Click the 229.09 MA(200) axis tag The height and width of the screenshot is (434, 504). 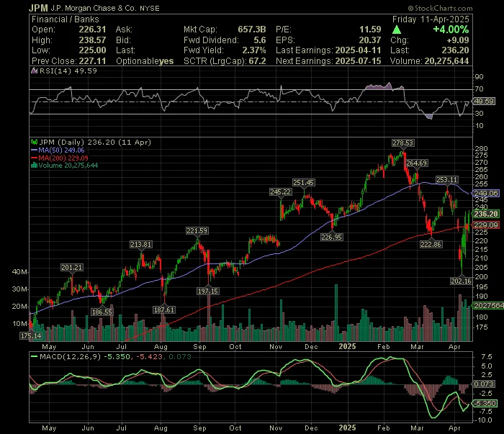pyautogui.click(x=486, y=225)
